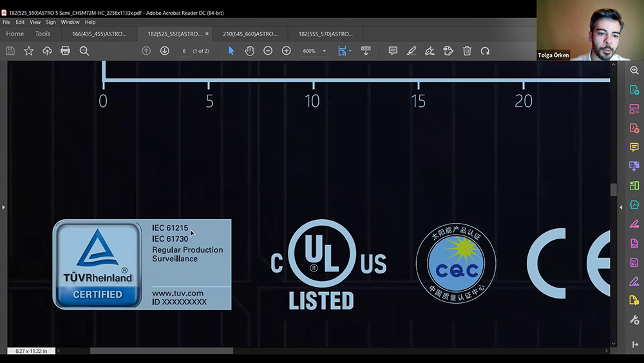The image size is (644, 363).
Task: Open the Help menu
Action: coord(90,22)
